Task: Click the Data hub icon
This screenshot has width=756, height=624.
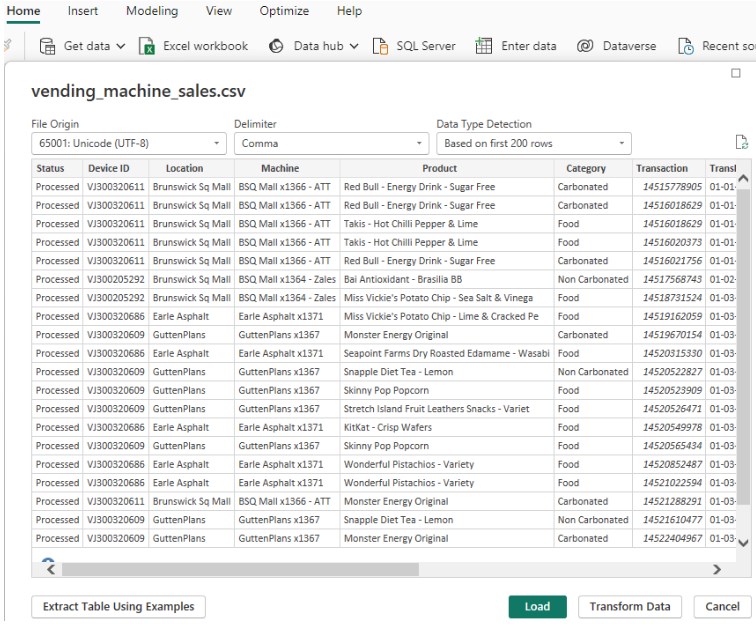Action: coord(276,46)
